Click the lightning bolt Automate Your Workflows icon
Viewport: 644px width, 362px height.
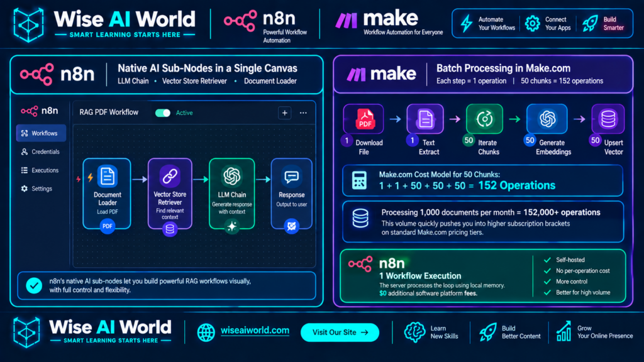pyautogui.click(x=466, y=23)
